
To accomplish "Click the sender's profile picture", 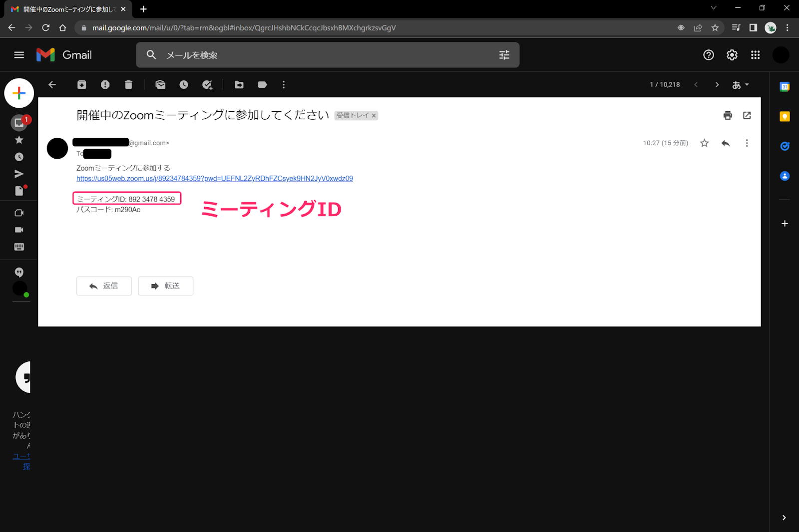I will click(x=57, y=148).
